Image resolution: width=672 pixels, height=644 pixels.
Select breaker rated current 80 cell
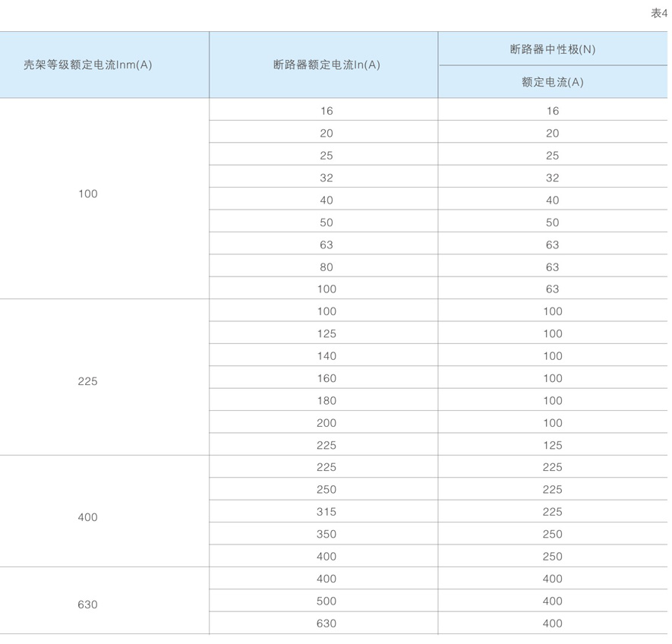click(x=327, y=267)
